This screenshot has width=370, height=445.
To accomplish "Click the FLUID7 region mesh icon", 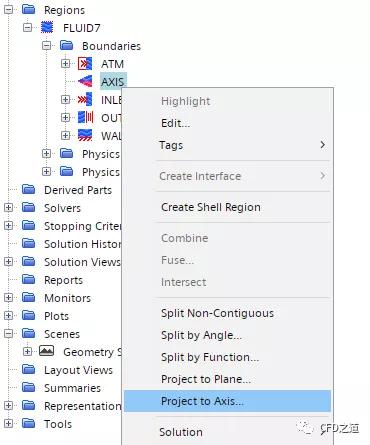I will click(x=47, y=27).
